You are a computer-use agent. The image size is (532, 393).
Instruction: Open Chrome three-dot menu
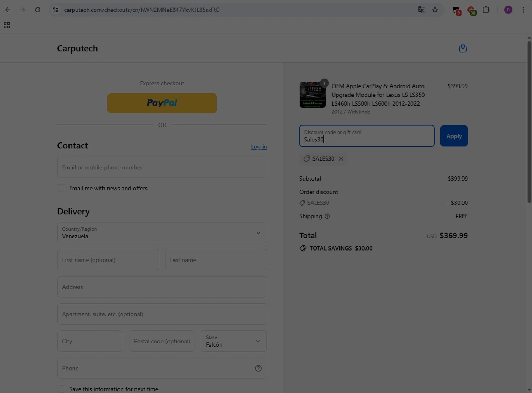(x=523, y=10)
